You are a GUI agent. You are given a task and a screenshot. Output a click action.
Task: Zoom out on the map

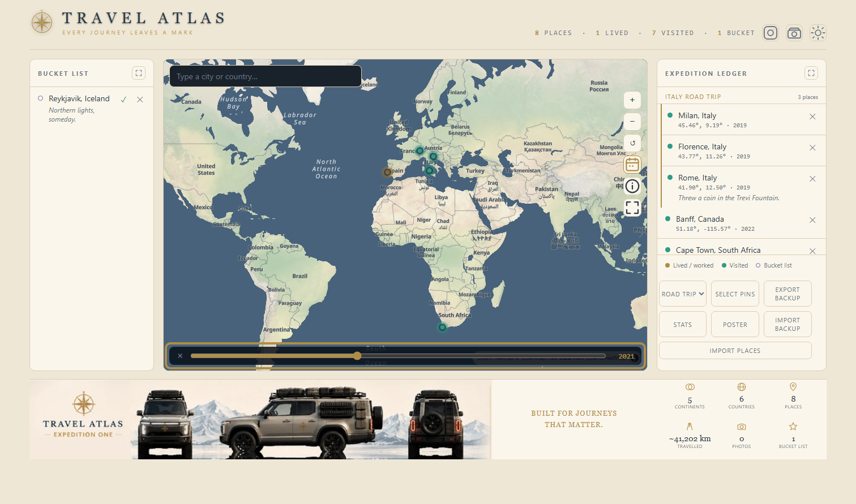[632, 122]
